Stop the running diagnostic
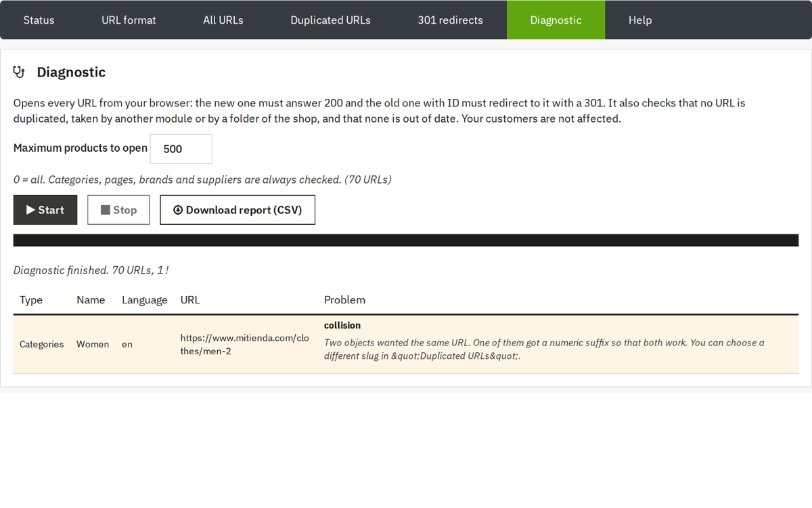812x508 pixels. 118,210
